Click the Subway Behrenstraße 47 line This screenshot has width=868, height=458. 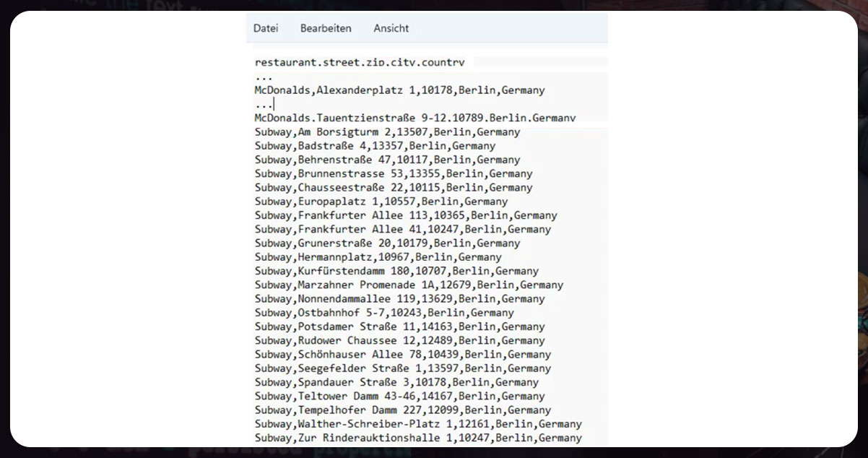tap(387, 160)
